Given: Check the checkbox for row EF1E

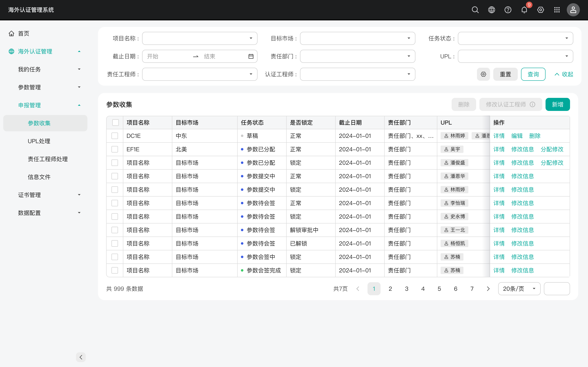Looking at the screenshot, I should pos(115,149).
